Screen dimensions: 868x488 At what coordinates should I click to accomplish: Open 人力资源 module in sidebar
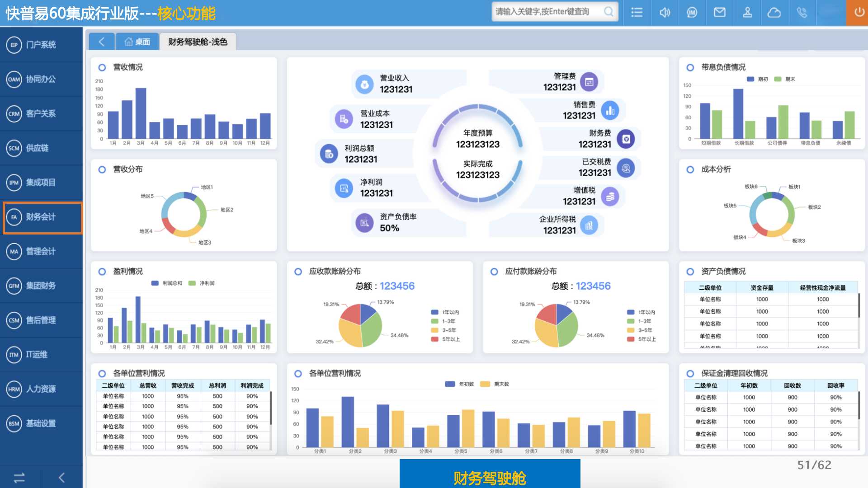(x=41, y=389)
